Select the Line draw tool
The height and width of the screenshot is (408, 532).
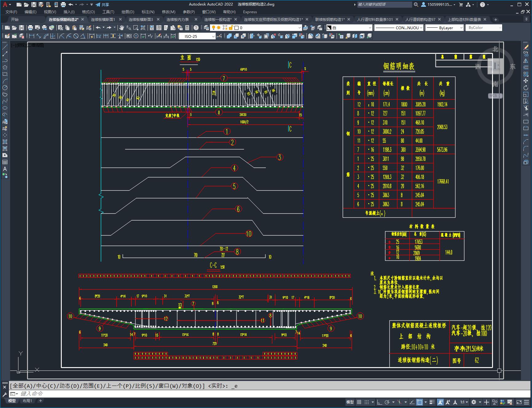click(5, 47)
